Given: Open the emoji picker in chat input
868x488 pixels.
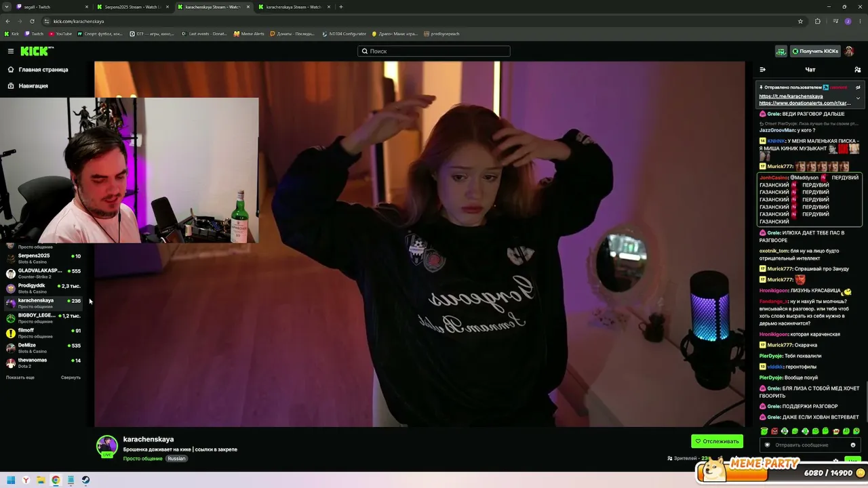Looking at the screenshot, I should point(853,445).
